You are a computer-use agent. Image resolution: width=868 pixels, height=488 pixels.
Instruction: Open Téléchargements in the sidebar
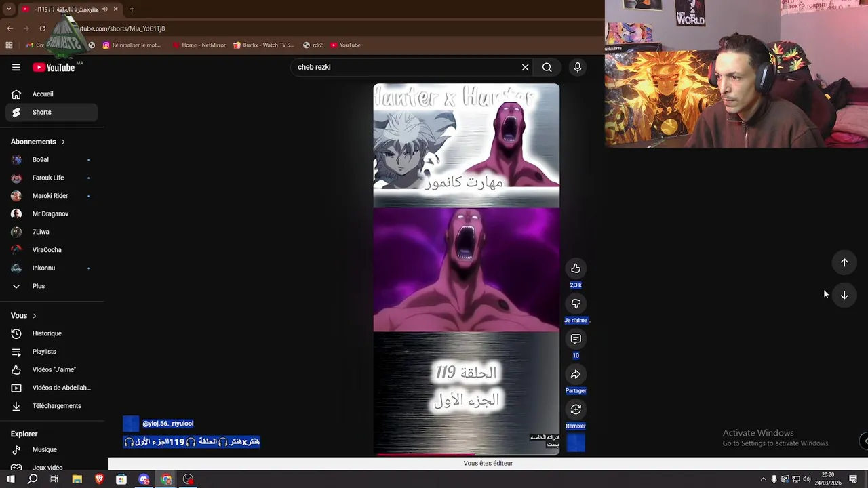point(52,406)
